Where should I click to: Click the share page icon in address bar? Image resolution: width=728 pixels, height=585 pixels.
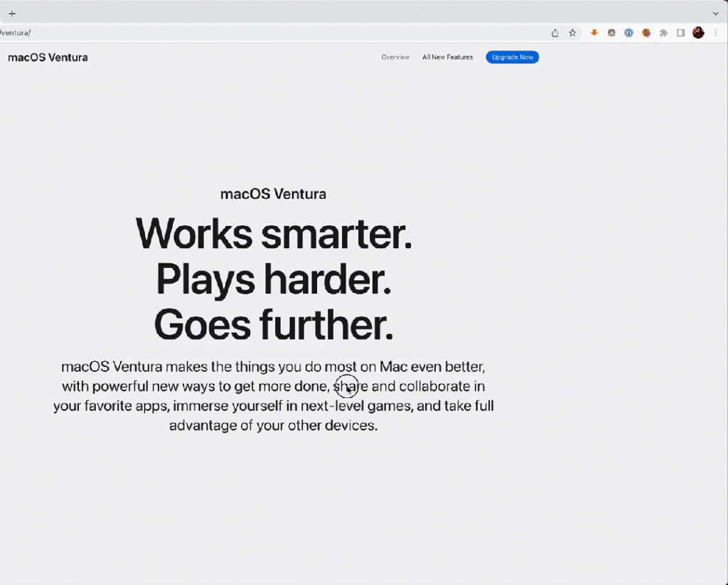pyautogui.click(x=555, y=33)
